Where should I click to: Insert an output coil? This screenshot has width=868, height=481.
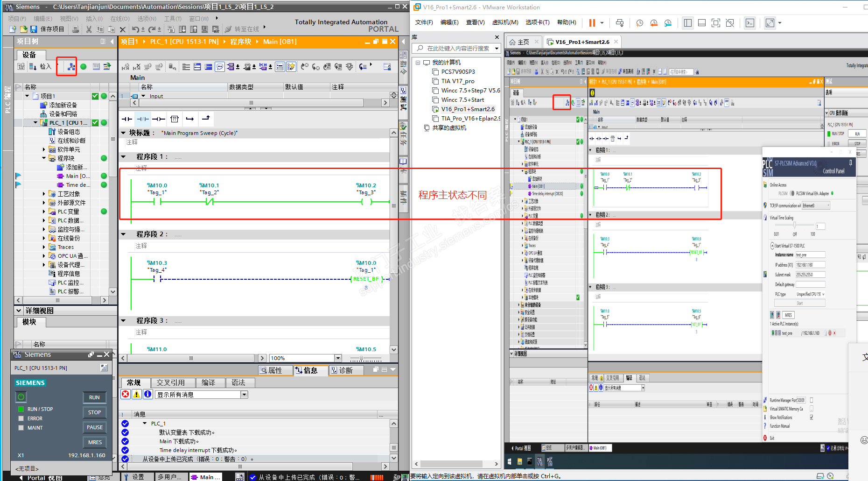(x=159, y=119)
